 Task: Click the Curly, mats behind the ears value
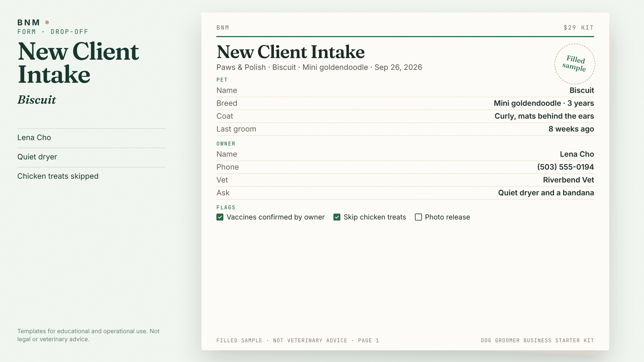(544, 116)
